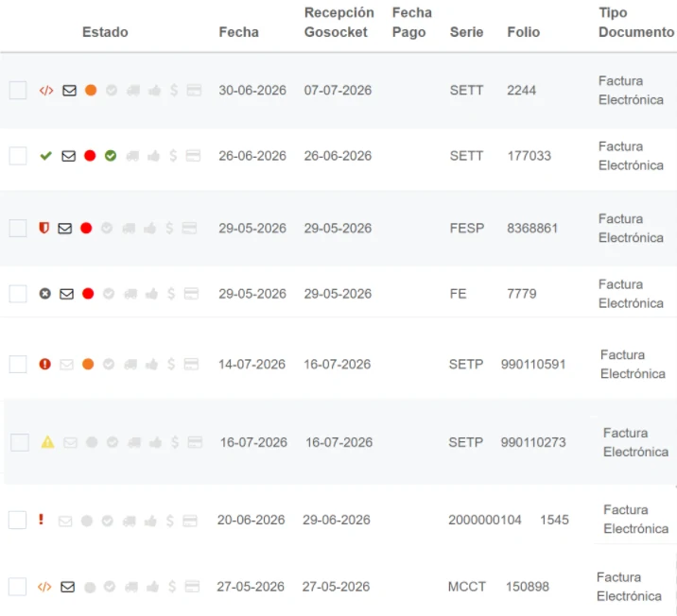
Task: Click the credit card icon in folio 990110273 row
Action: click(x=195, y=442)
